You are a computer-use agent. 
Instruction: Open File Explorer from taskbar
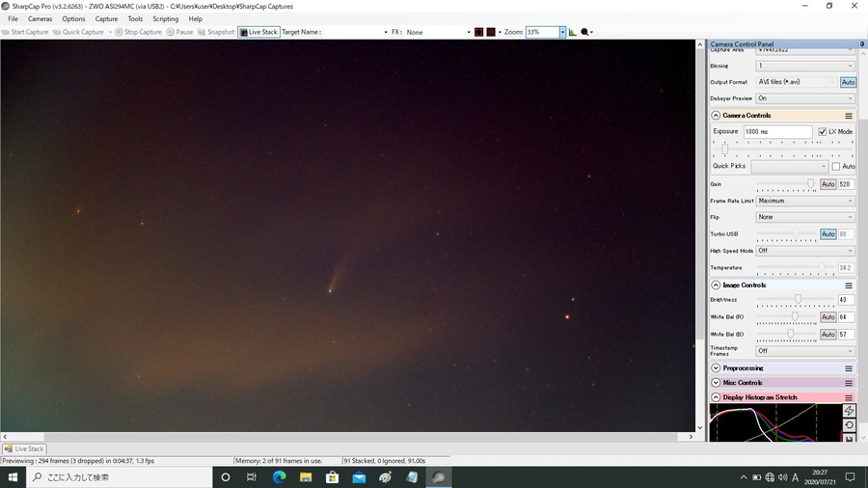306,477
